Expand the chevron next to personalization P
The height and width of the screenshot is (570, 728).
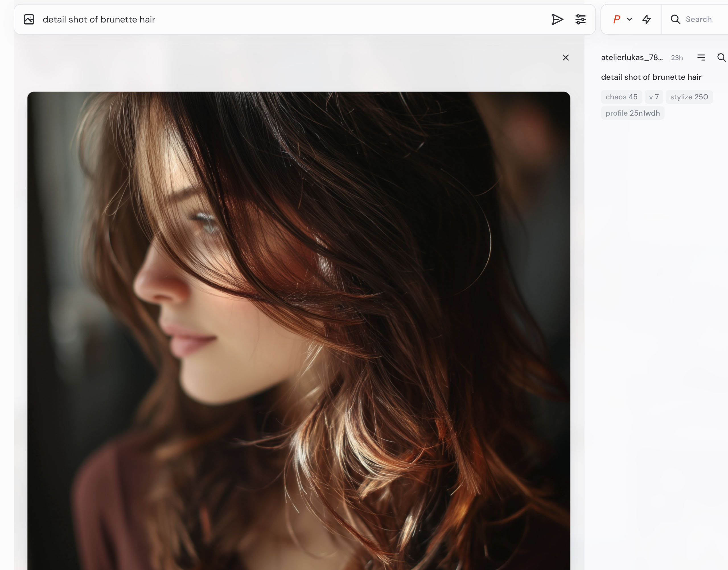pos(630,19)
